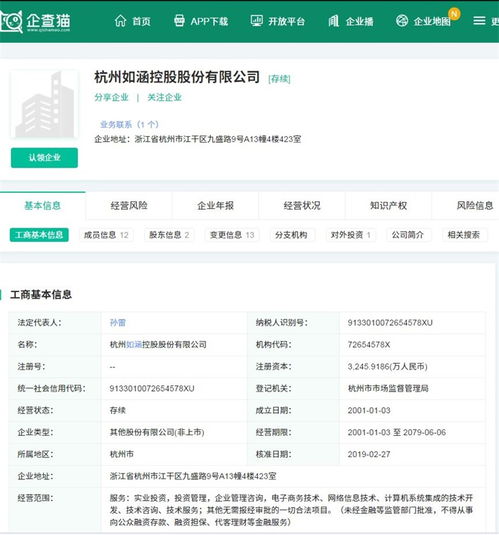Switch to 经营状况 tab
This screenshot has width=499, height=535.
(x=302, y=205)
